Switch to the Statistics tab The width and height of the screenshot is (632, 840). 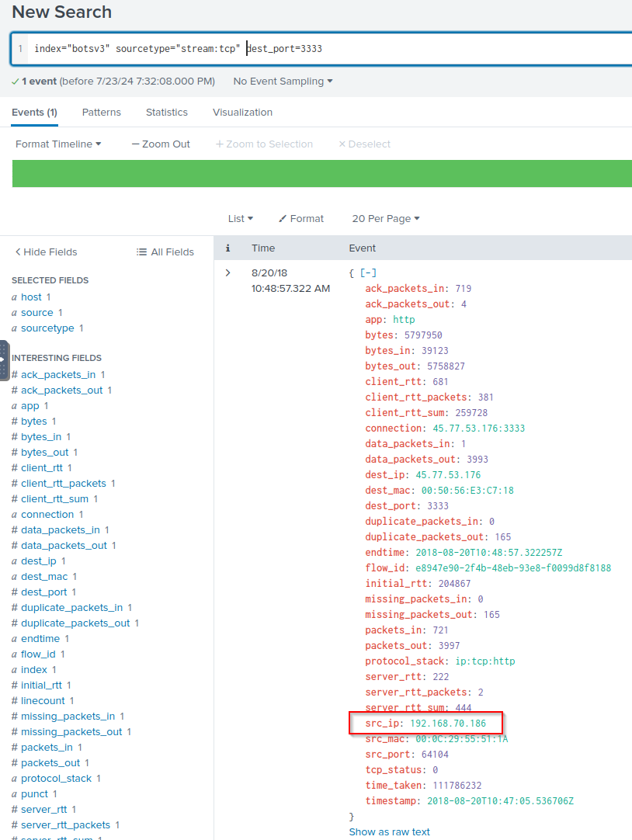pyautogui.click(x=167, y=112)
